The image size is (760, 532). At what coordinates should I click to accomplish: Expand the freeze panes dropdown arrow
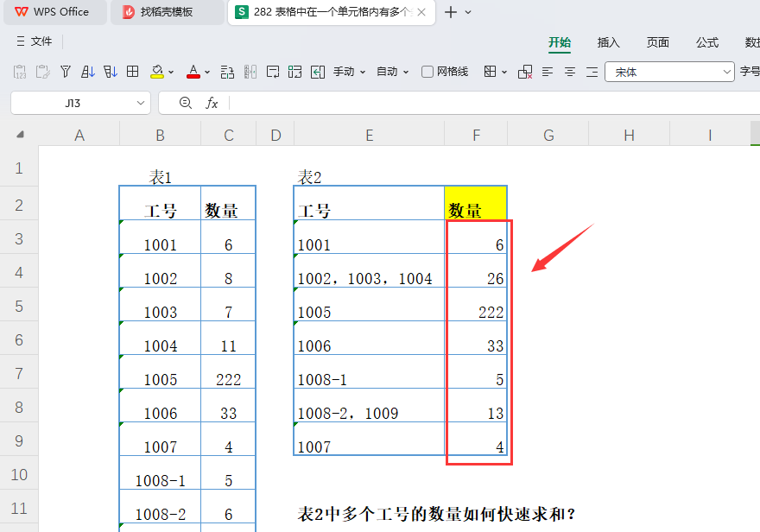(x=504, y=73)
